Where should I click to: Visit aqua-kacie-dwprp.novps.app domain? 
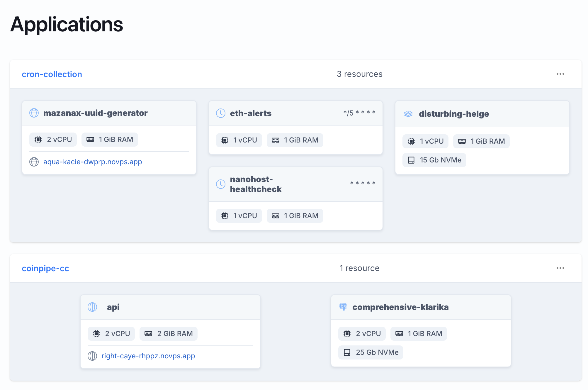pyautogui.click(x=93, y=162)
